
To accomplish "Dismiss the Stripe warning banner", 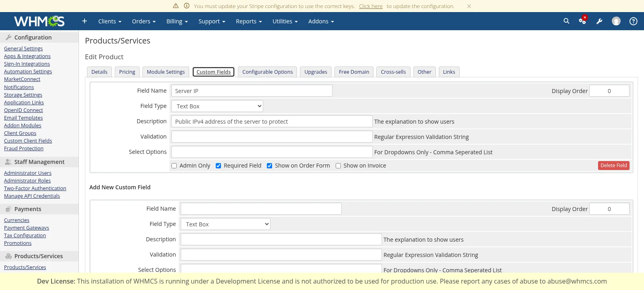I will [469, 6].
